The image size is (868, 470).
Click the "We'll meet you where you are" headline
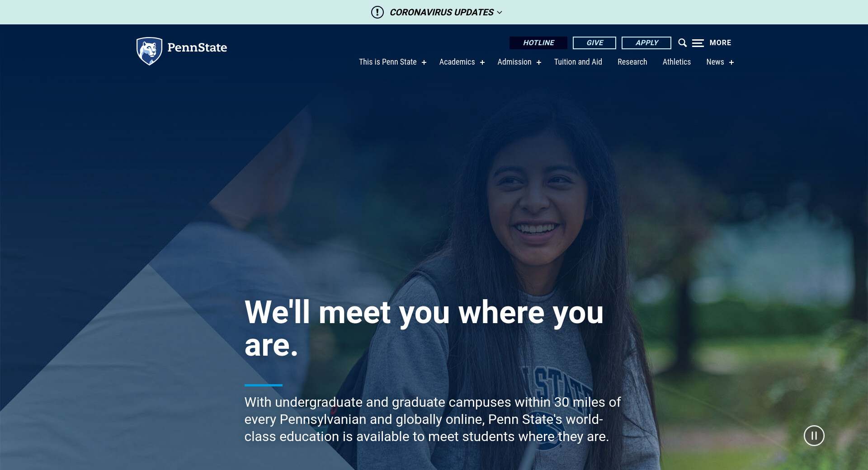tap(424, 329)
